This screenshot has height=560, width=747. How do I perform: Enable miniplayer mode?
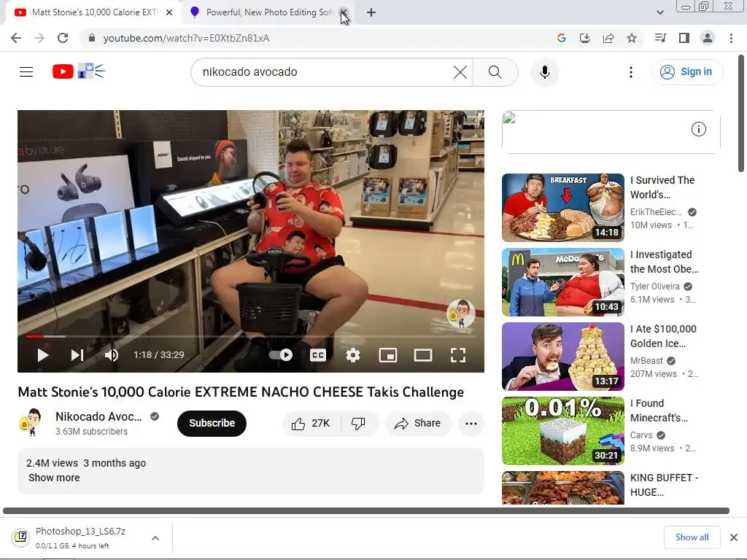388,355
